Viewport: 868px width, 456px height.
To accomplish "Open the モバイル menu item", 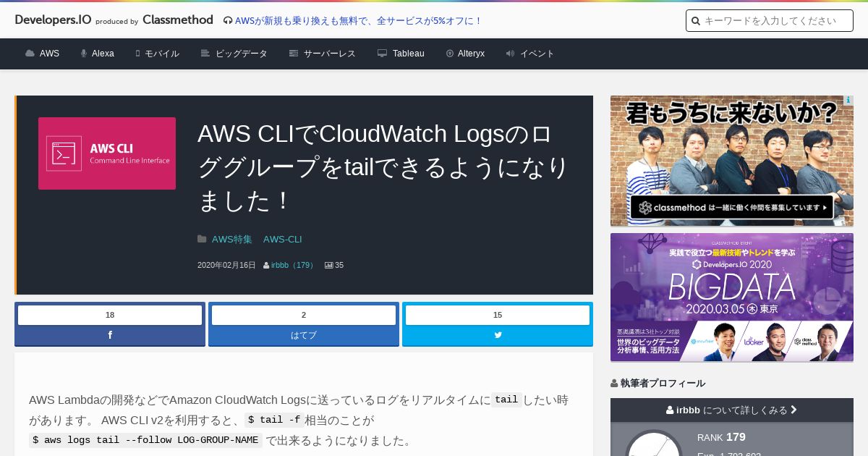I will 157,54.
